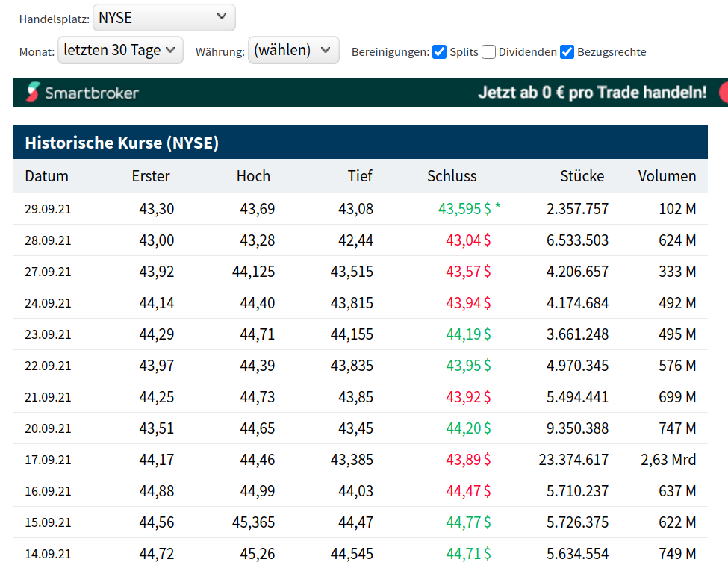The width and height of the screenshot is (728, 565).
Task: Click the asterisk beside the 43,595 $ price
Action: tap(498, 208)
